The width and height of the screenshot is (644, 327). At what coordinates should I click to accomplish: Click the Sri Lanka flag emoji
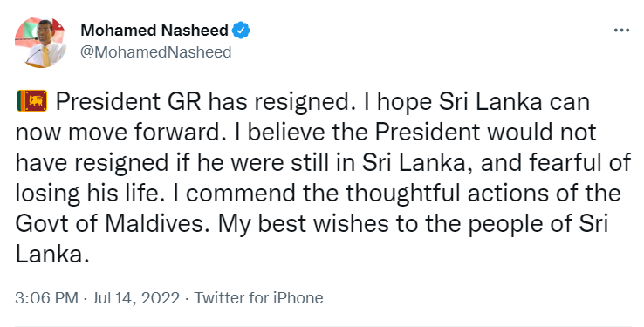[x=31, y=101]
